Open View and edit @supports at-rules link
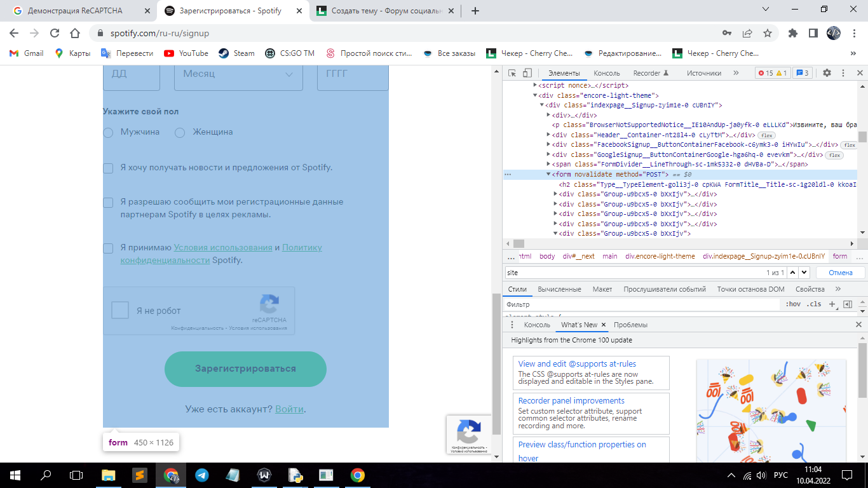868x488 pixels. tap(577, 364)
